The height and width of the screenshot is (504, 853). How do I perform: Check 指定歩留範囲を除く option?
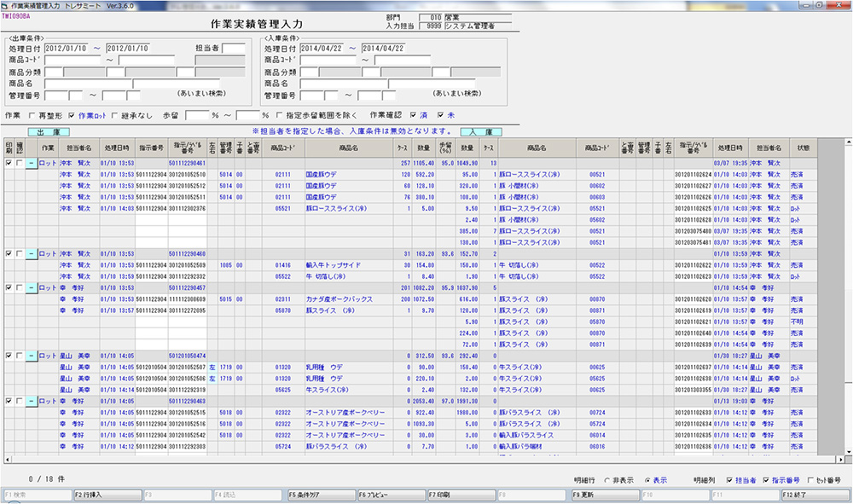tap(279, 115)
